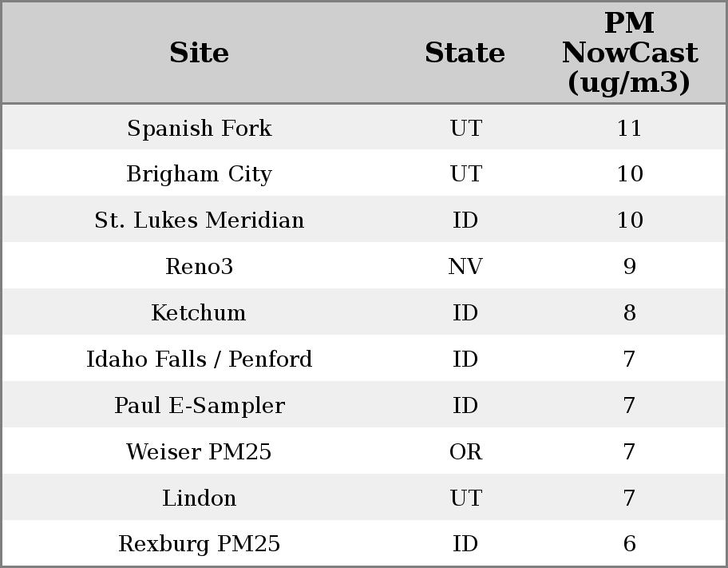
Task: Select the Spanish Fork site cell
Action: tap(200, 128)
